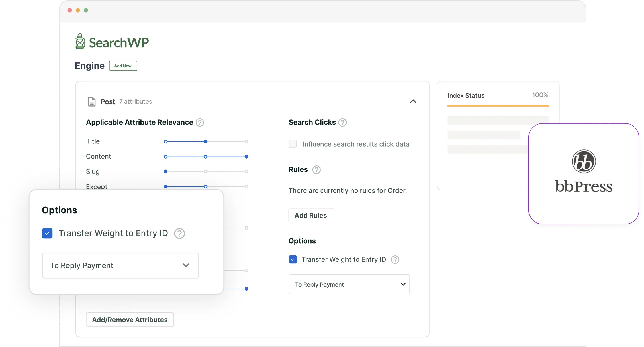
Task: Uncheck Transfer Weight under right Options section
Action: (293, 259)
